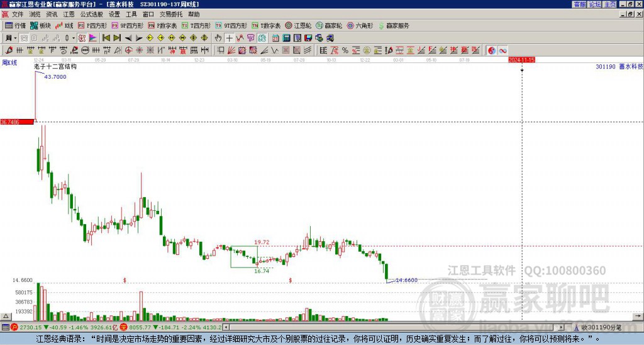Open 赢家服务 from the toolbar
This screenshot has width=644, height=345.
[394, 25]
